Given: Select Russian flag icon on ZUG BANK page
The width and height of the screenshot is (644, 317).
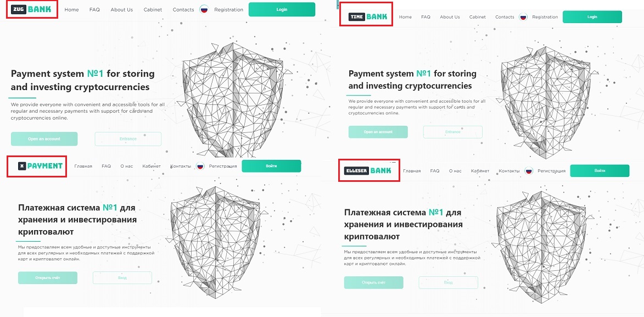Looking at the screenshot, I should tap(204, 9).
